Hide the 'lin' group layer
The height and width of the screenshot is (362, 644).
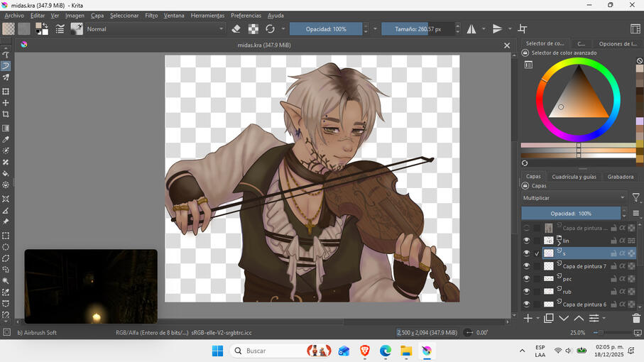coord(527,241)
